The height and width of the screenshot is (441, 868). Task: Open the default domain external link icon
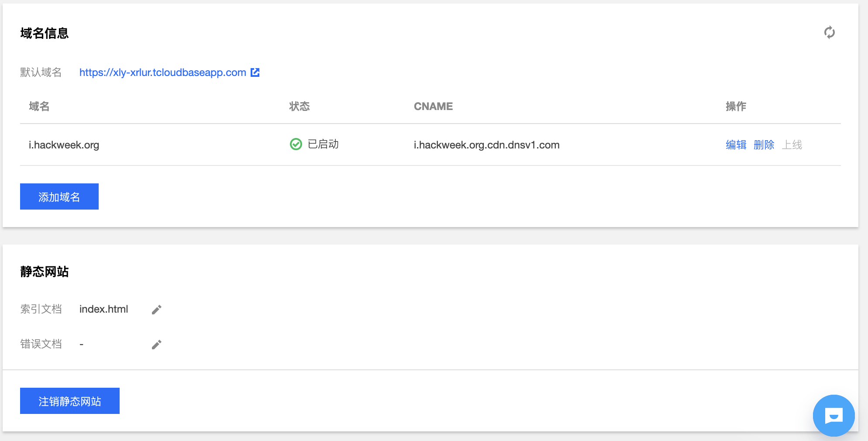[x=255, y=72]
